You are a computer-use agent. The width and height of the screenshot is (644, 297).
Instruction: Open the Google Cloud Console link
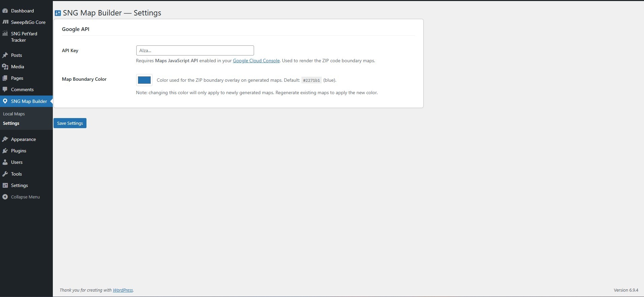256,61
